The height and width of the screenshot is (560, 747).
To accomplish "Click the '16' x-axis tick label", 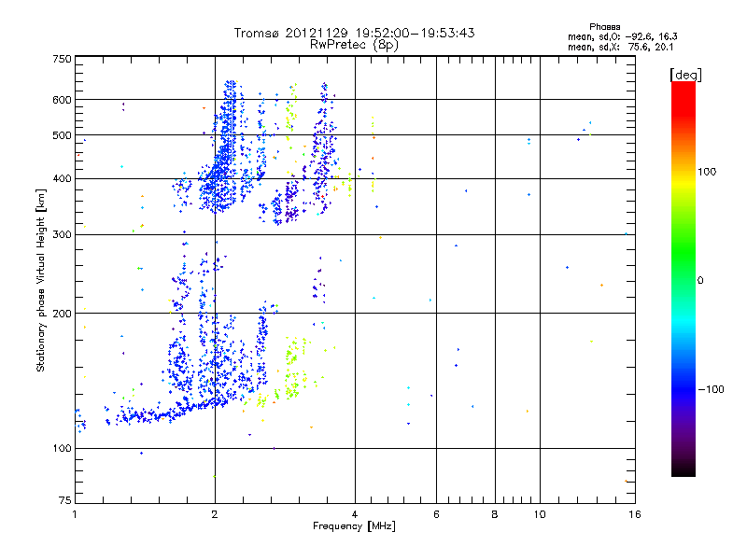I will click(635, 514).
